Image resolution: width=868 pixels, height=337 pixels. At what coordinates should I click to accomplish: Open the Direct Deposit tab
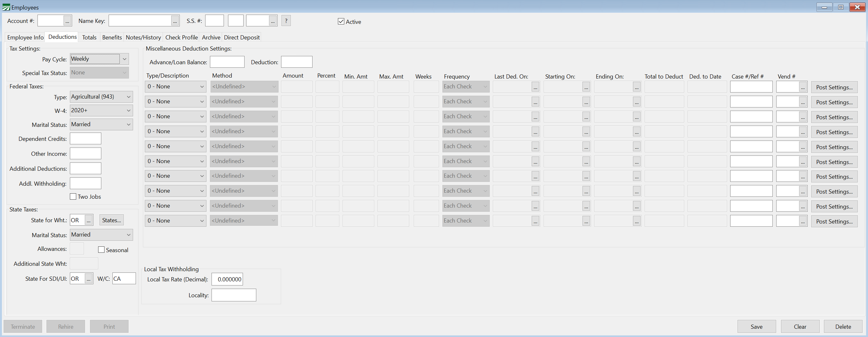point(242,38)
